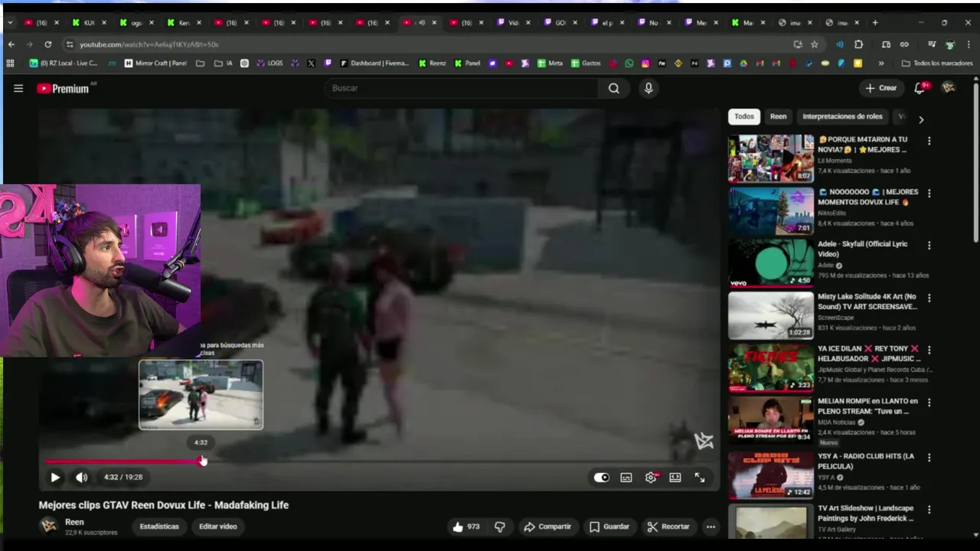Open the account avatar menu

(949, 88)
